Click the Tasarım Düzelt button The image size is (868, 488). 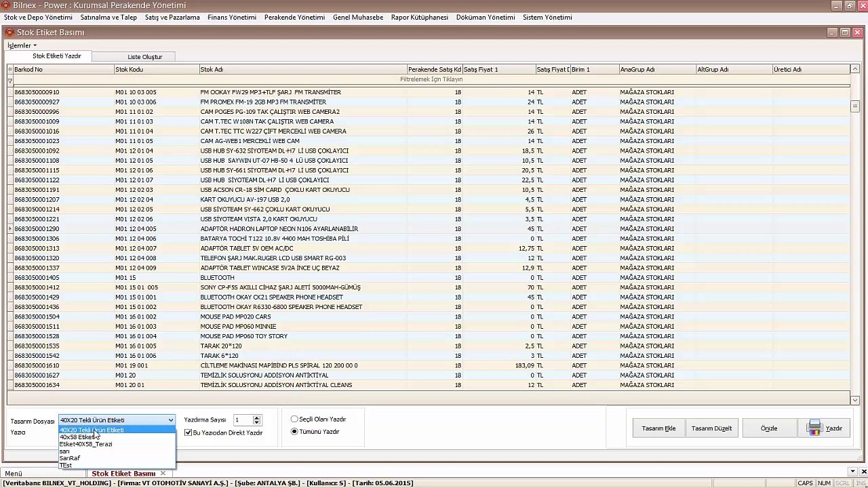[x=711, y=428]
